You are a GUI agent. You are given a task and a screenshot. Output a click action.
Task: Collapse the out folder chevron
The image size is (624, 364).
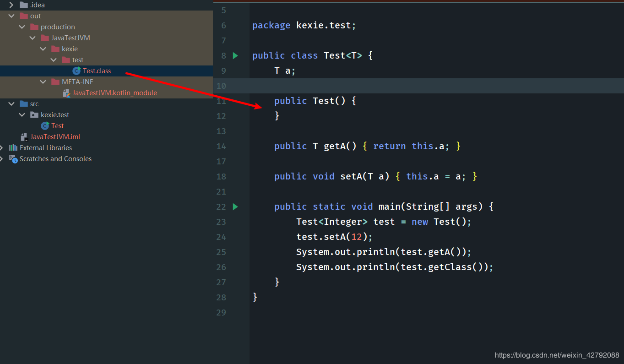(11, 16)
